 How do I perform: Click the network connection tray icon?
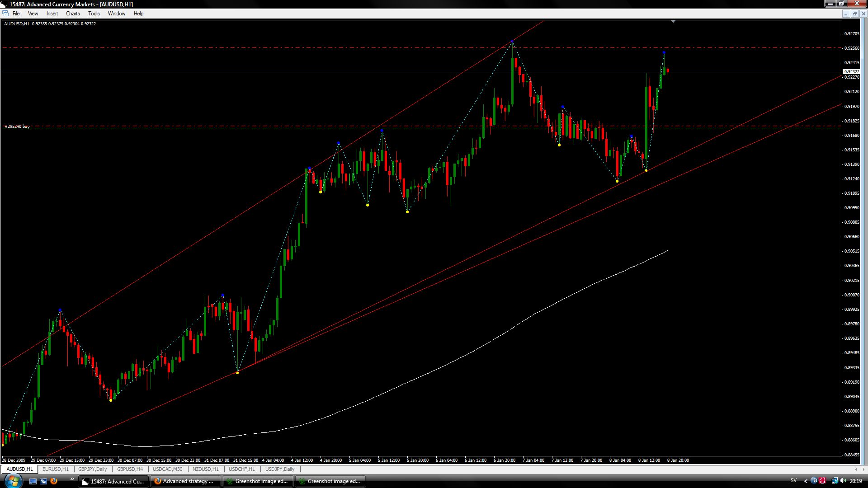point(835,481)
